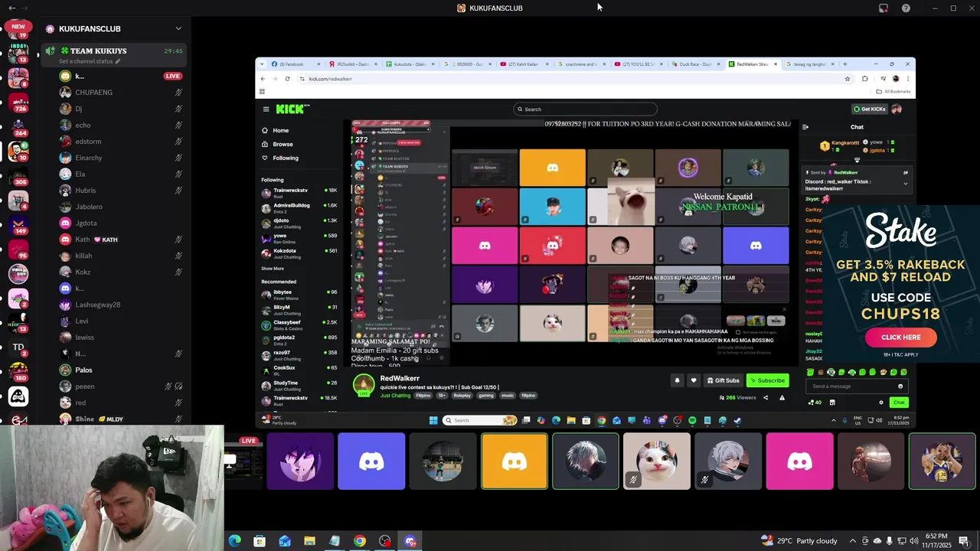980x551 pixels.
Task: Open Classybeef channel under Recommended
Action: pos(299,324)
